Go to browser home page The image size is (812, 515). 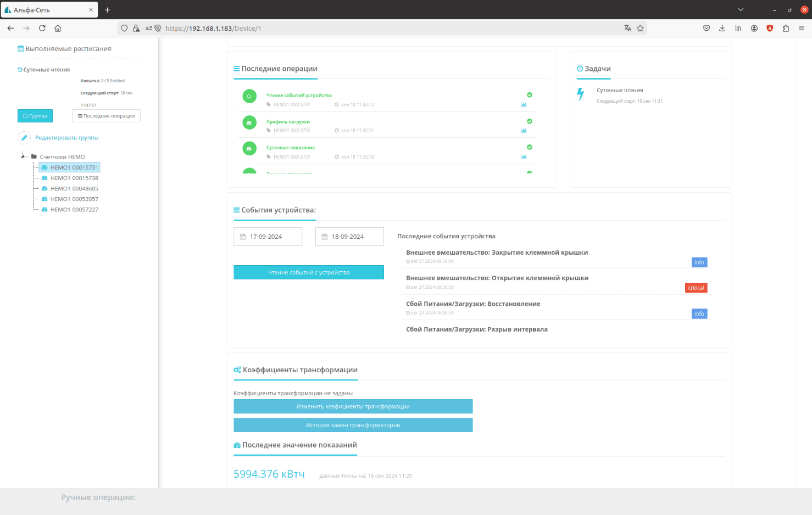pos(58,28)
